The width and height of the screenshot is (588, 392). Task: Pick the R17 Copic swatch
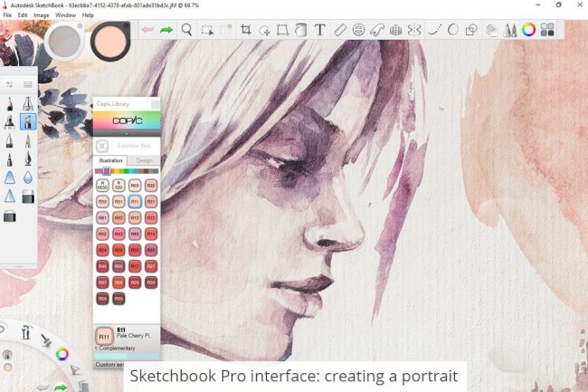[135, 266]
